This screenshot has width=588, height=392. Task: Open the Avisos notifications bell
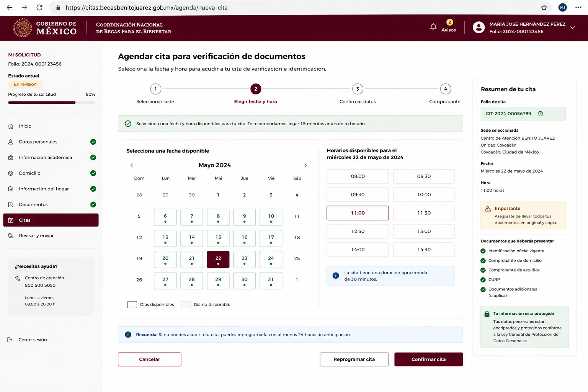coord(433,27)
